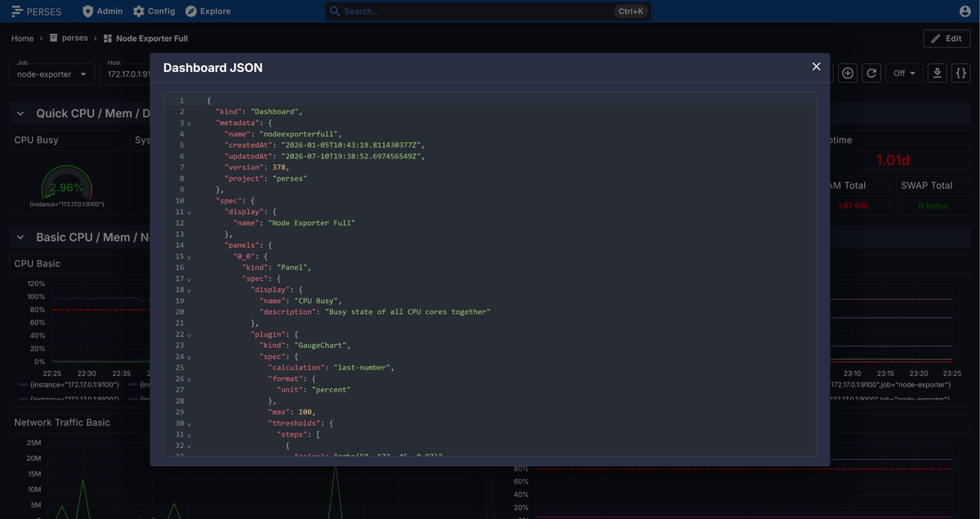This screenshot has height=519, width=980.
Task: Go to Home breadcrumb
Action: pyautogui.click(x=23, y=38)
